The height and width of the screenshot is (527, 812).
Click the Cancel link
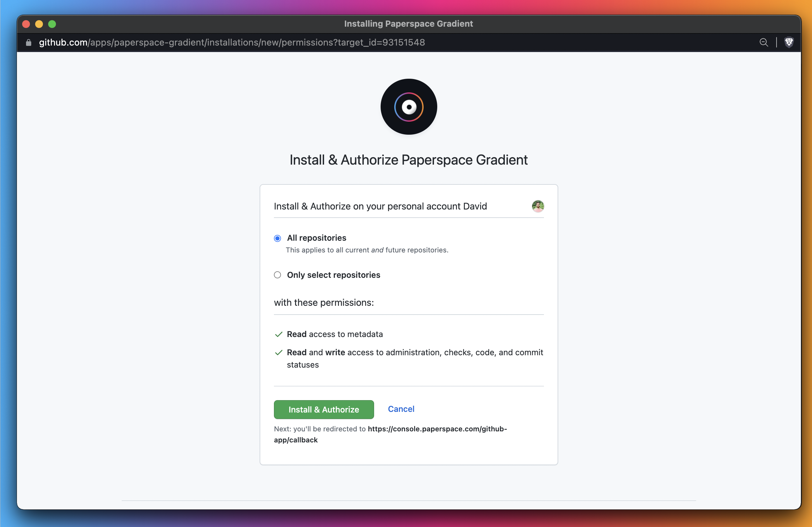(401, 409)
